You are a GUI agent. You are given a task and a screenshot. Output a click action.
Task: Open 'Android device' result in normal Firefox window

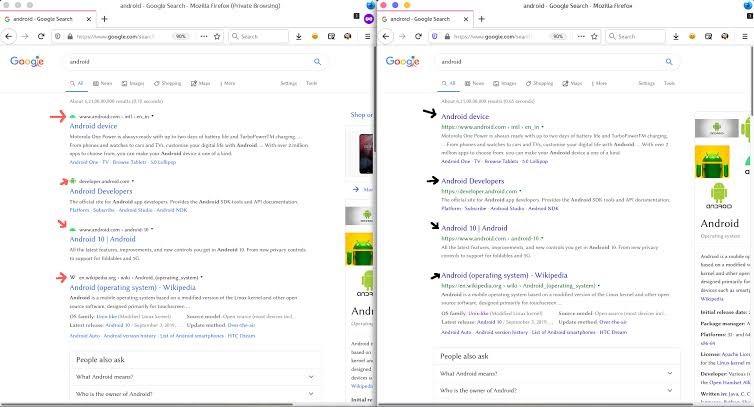point(465,116)
